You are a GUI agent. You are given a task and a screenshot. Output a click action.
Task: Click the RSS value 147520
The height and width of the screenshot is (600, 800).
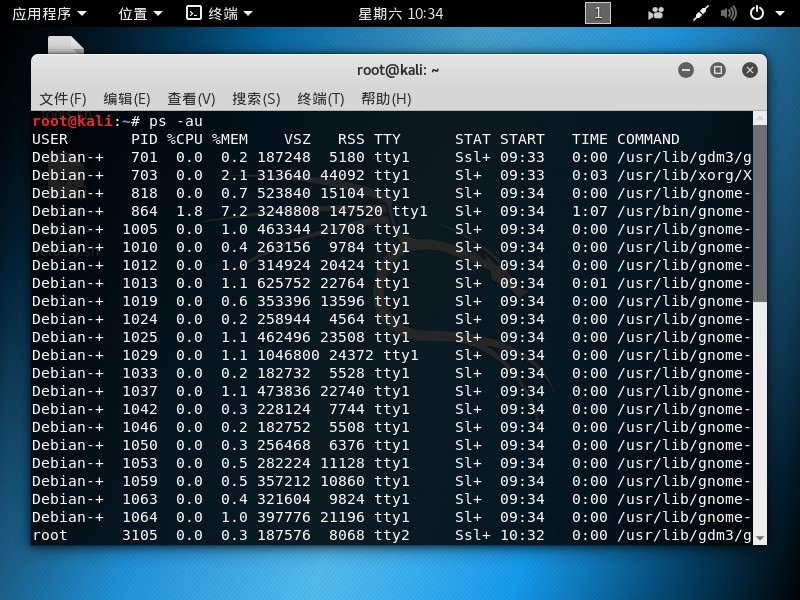point(356,211)
